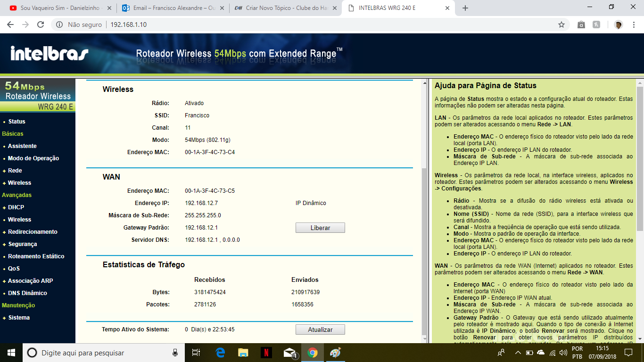Click the Intelbras logo in header
The width and height of the screenshot is (644, 362).
pos(50,53)
